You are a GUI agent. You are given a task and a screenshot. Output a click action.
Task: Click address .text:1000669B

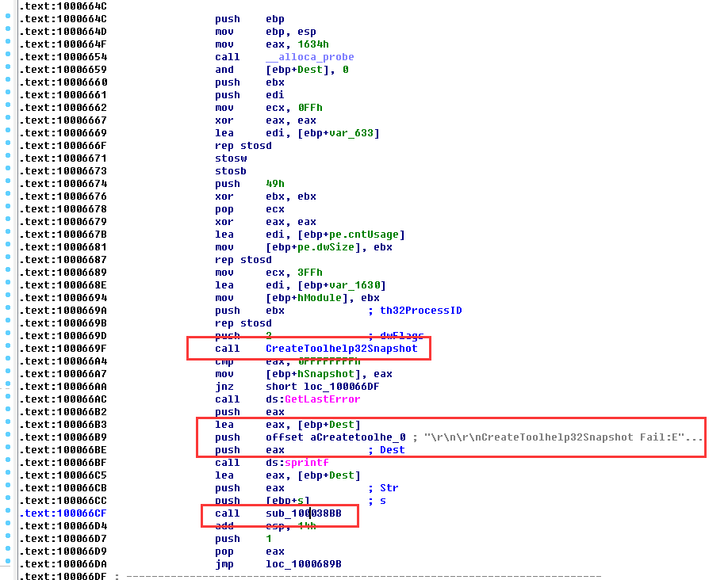tap(63, 323)
